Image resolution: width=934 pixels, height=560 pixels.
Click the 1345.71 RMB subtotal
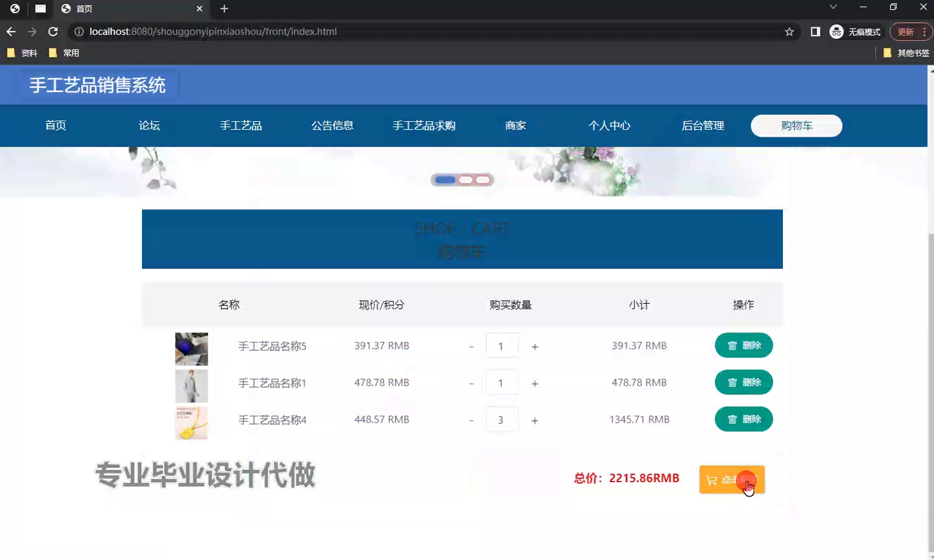(640, 419)
